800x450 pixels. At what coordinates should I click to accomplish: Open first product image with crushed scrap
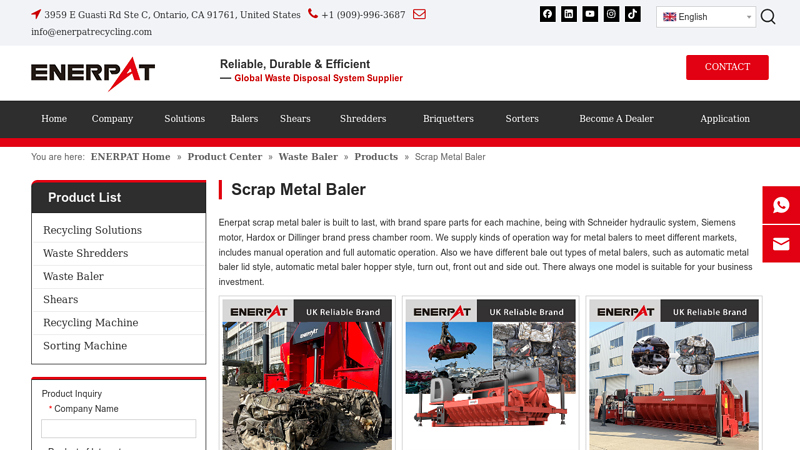pyautogui.click(x=307, y=374)
